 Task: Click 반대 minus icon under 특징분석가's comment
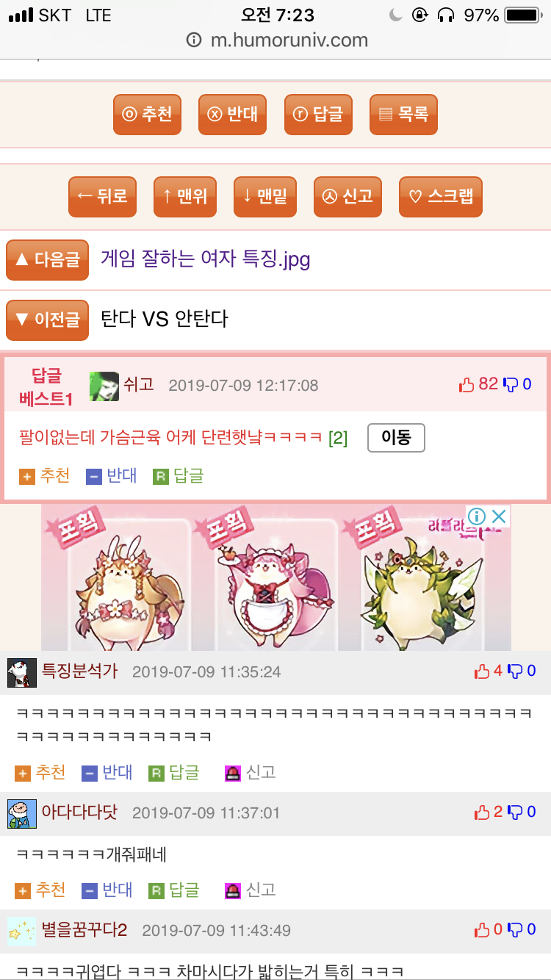89,773
